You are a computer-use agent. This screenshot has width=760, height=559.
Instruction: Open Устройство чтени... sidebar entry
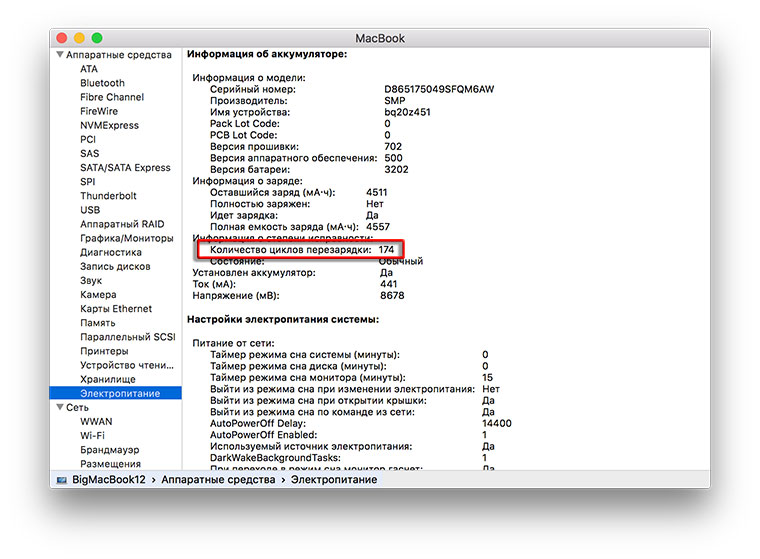(x=127, y=365)
